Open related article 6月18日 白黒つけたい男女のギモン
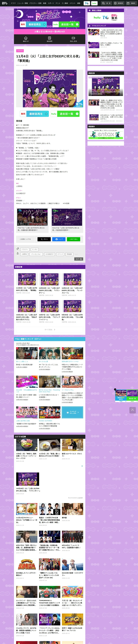The image size is (138, 644). coord(106,118)
